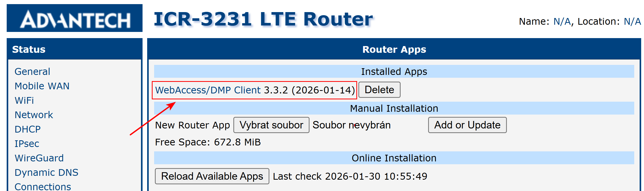Click Reload Available Apps button
644x191 pixels.
pyautogui.click(x=212, y=176)
